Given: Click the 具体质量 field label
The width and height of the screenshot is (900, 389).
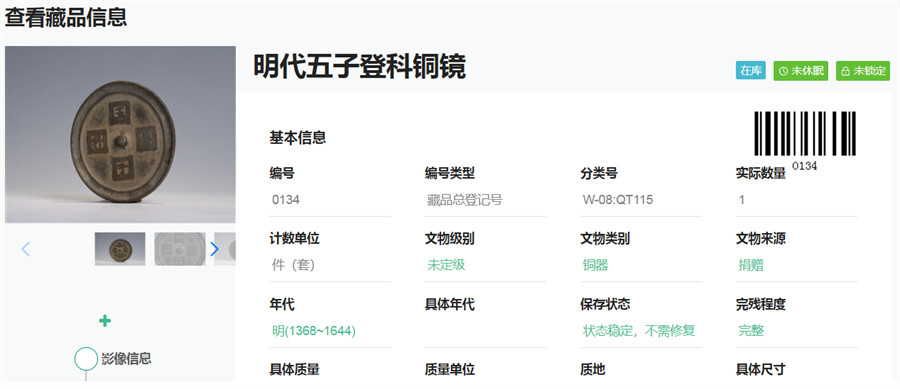Looking at the screenshot, I should pyautogui.click(x=294, y=370).
